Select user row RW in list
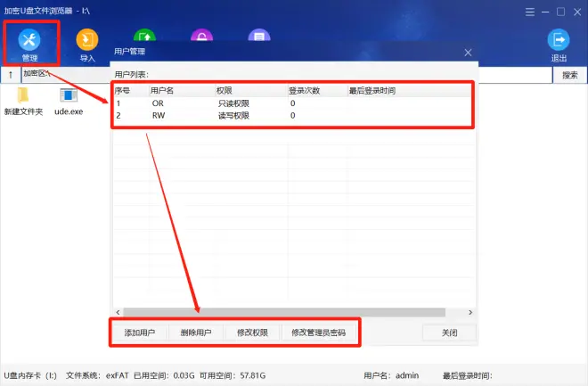Screen dimensions: 588x386 point(292,115)
